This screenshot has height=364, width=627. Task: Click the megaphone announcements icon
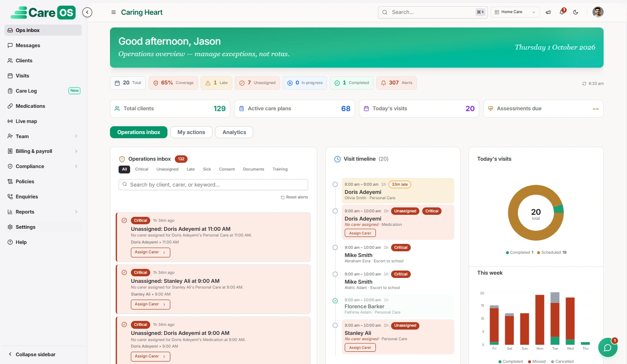(x=548, y=12)
